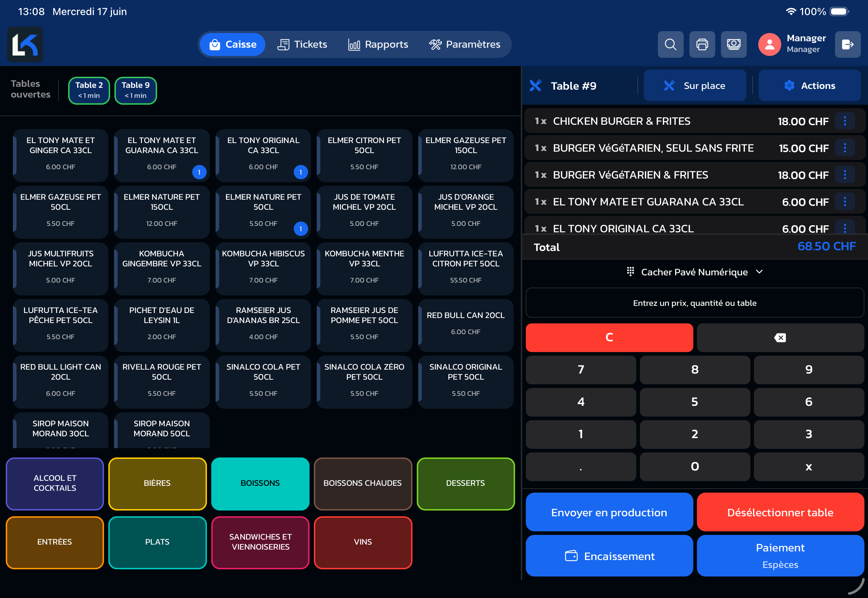Choose the BOISSONS CHAUDES category swatch

point(363,483)
